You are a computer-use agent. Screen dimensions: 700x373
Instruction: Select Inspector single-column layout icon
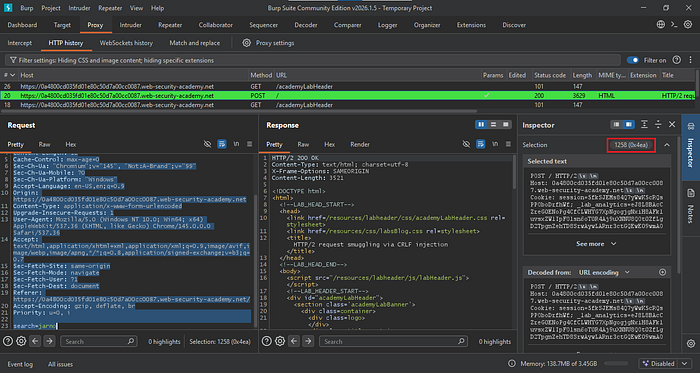(617, 125)
